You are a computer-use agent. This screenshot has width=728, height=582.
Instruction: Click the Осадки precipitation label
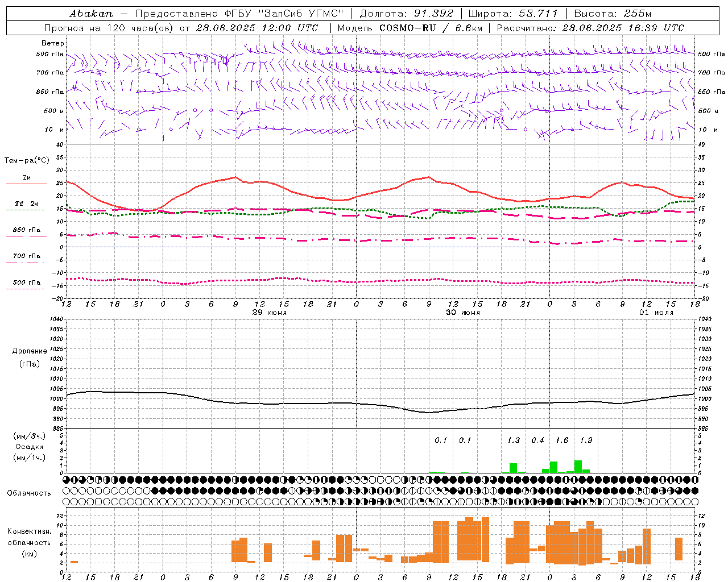coord(30,447)
